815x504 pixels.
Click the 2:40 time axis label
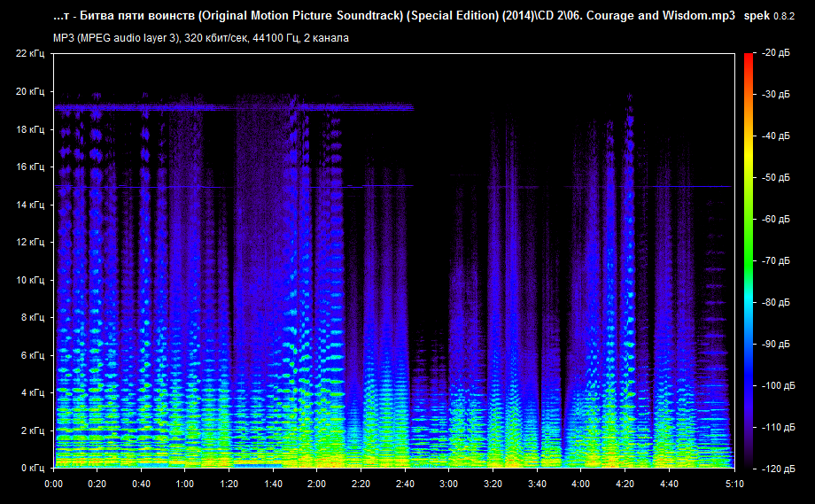click(x=405, y=485)
